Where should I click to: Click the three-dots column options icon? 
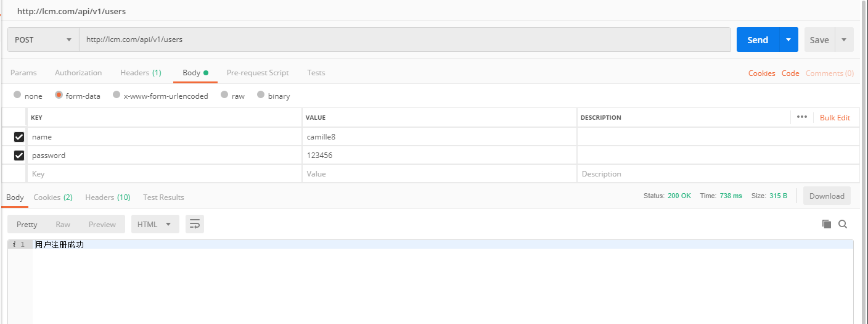[x=801, y=117]
